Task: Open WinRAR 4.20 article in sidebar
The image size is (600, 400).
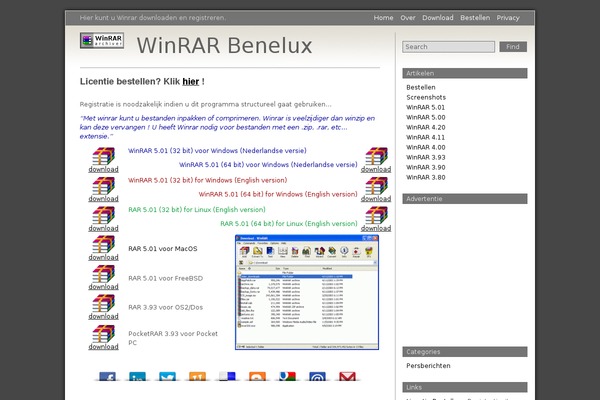Action: click(x=426, y=127)
